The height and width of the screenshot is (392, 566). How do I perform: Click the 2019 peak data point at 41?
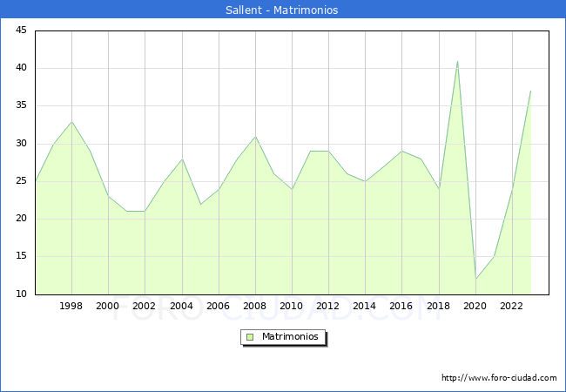pos(457,61)
